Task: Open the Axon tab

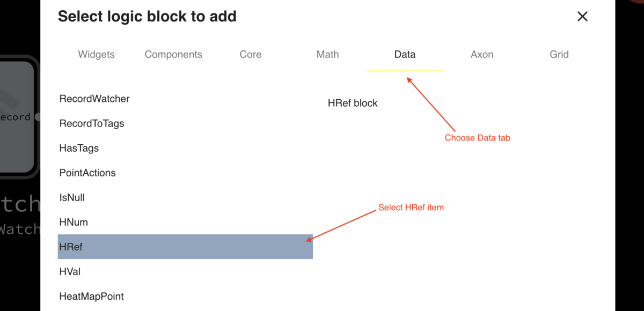Action: (x=482, y=54)
